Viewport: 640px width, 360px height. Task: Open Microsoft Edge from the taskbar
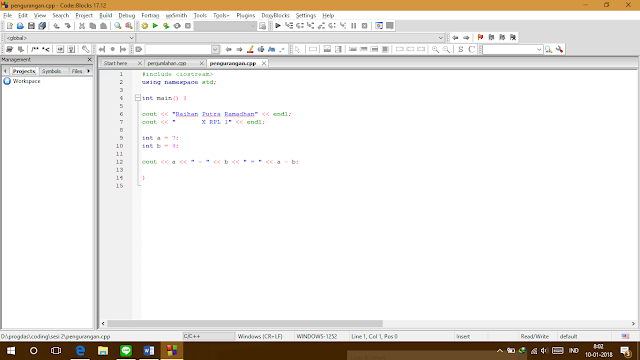pyautogui.click(x=80, y=351)
